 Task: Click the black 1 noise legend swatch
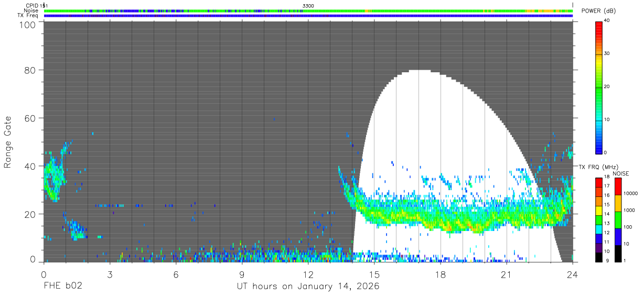617,252
